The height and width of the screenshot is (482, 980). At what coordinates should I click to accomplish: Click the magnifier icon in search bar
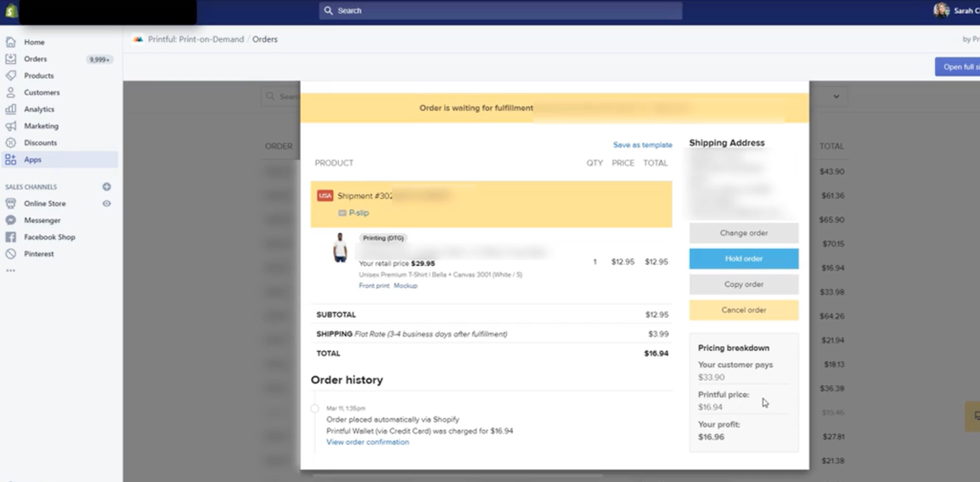pyautogui.click(x=328, y=11)
